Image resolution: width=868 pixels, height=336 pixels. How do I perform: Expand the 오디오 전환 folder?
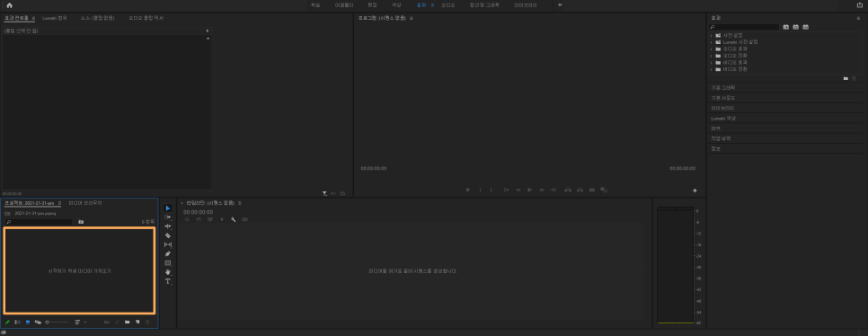click(x=711, y=56)
